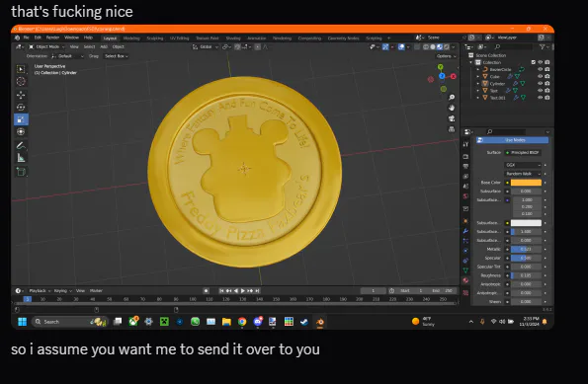Click the highlighted Scale tool
Screen dimensions: 588x384
pos(21,119)
